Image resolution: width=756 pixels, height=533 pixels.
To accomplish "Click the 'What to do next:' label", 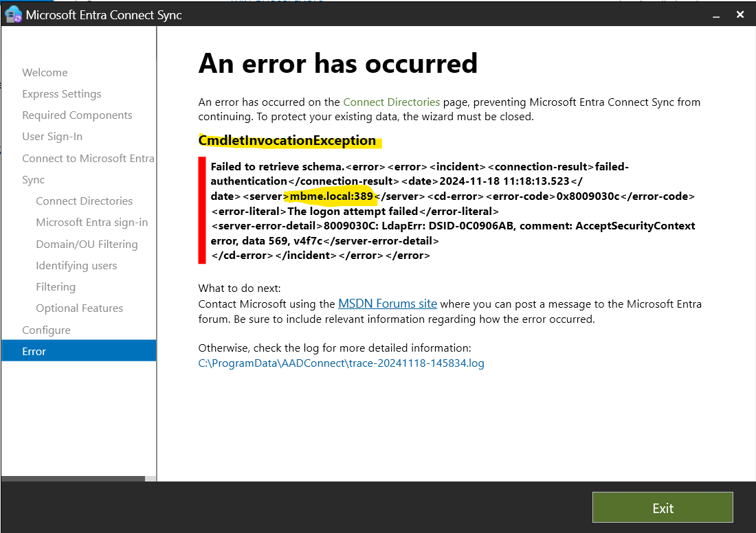I will [x=239, y=288].
